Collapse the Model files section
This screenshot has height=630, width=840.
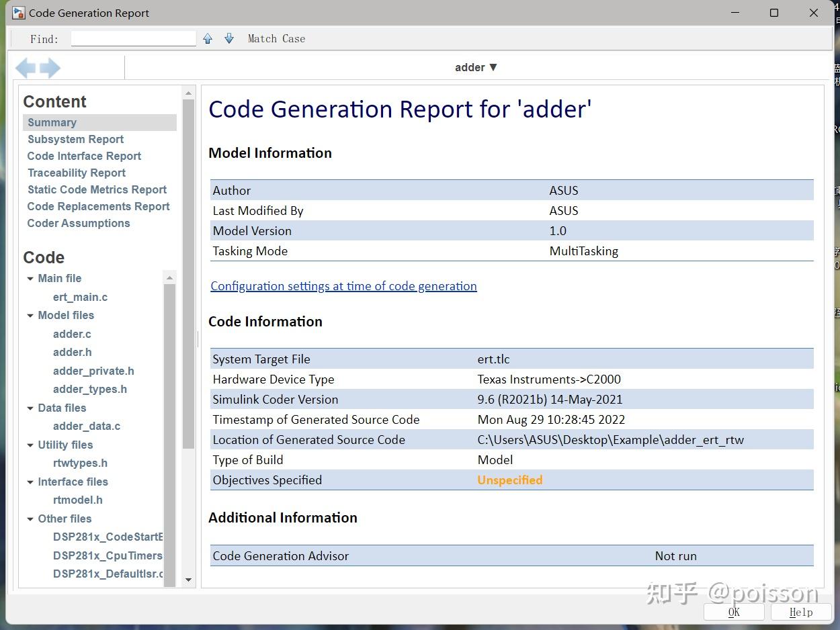tap(30, 316)
